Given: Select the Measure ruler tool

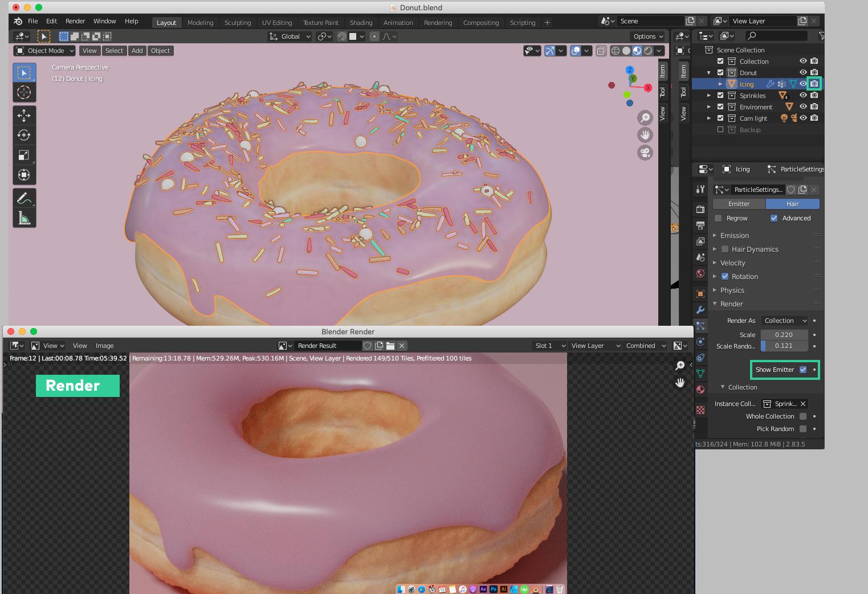Looking at the screenshot, I should click(x=24, y=218).
